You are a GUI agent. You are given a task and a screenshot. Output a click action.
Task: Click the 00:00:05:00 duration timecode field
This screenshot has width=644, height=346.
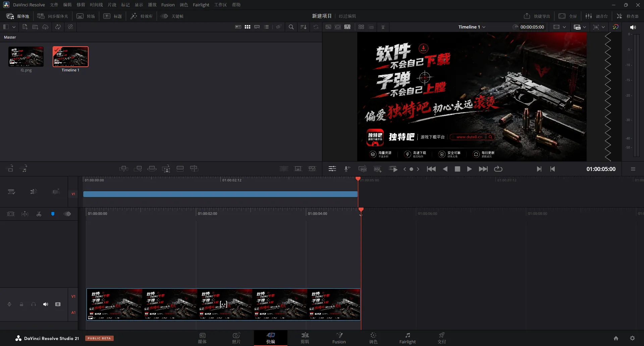pyautogui.click(x=532, y=27)
